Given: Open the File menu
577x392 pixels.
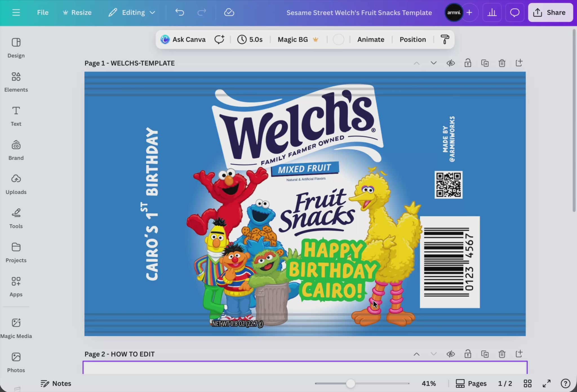Looking at the screenshot, I should coord(43,12).
